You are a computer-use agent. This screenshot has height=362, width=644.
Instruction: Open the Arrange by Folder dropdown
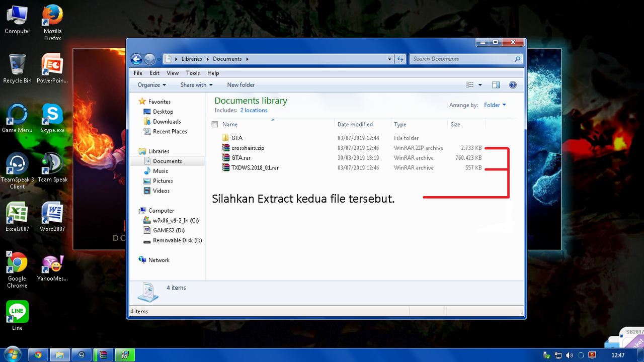pyautogui.click(x=495, y=105)
